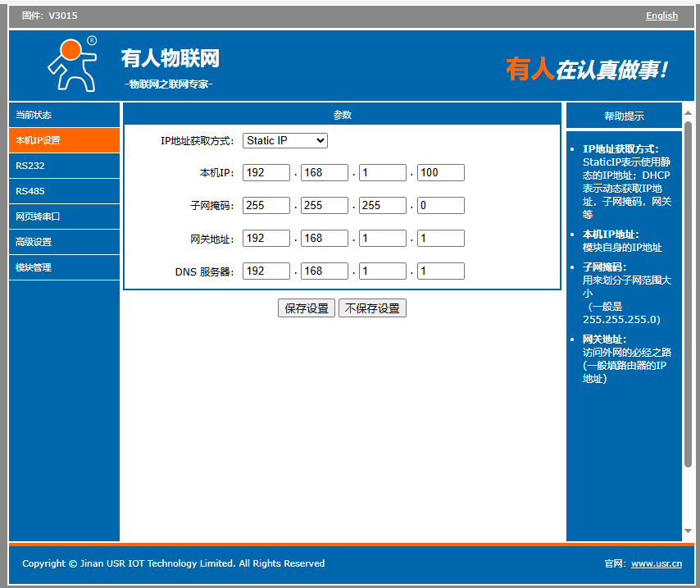This screenshot has height=588, width=700.
Task: Go to the RS485 settings page
Action: [64, 191]
